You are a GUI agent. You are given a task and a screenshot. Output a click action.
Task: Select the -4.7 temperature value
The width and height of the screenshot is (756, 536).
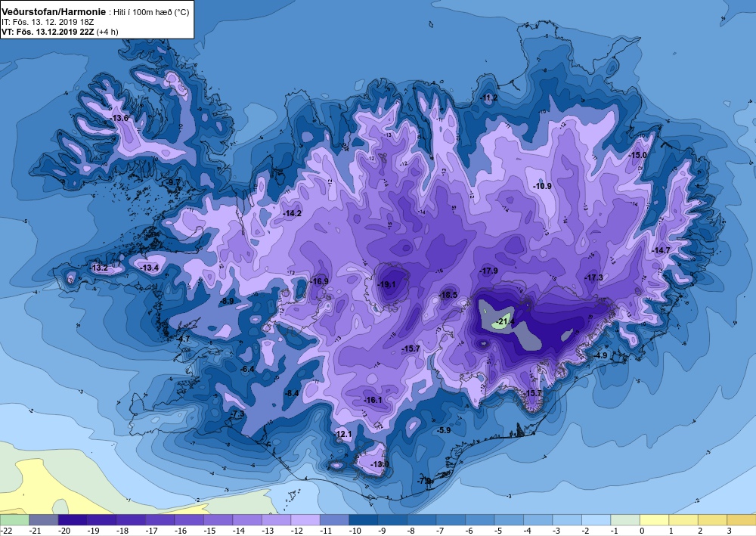(183, 339)
